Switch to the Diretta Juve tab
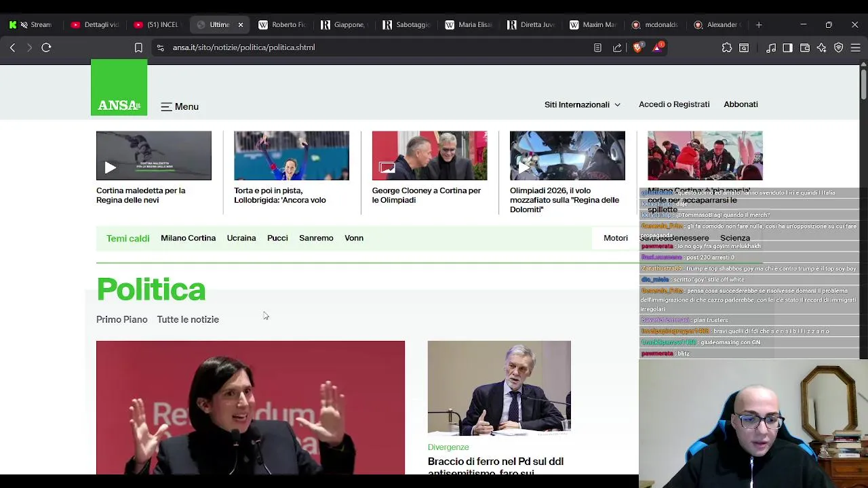Viewport: 868px width, 488px height. [x=532, y=24]
